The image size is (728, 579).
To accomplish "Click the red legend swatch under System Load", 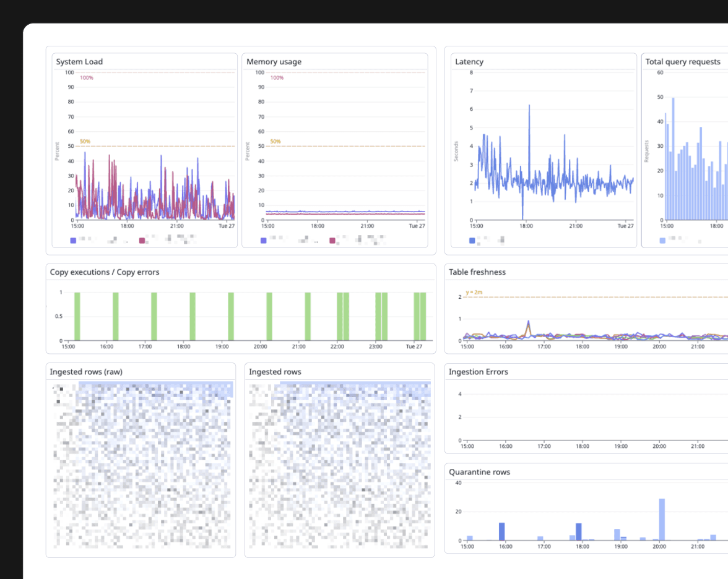I will pos(142,240).
